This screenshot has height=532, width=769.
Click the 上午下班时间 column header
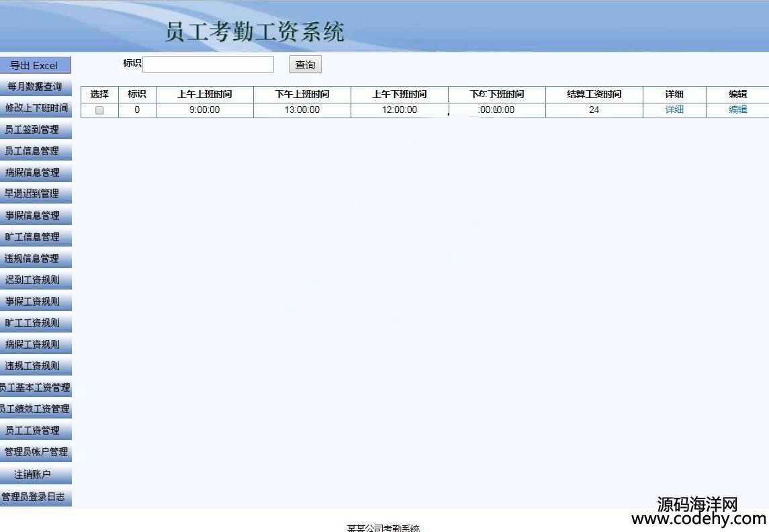click(399, 94)
